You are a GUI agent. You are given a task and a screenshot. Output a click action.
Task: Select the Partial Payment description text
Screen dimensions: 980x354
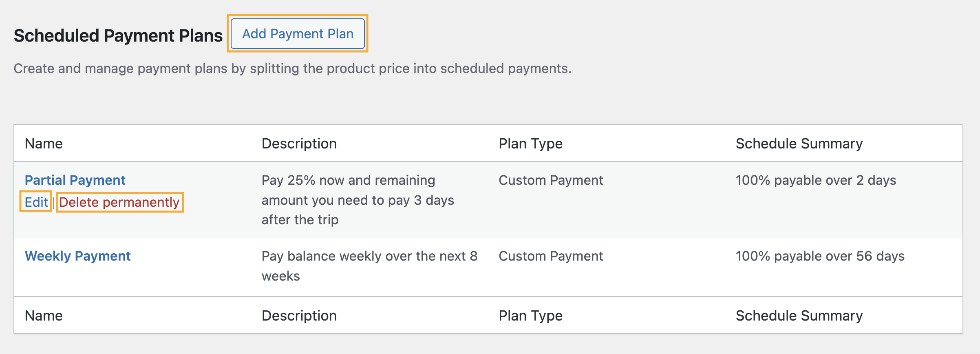(x=358, y=200)
